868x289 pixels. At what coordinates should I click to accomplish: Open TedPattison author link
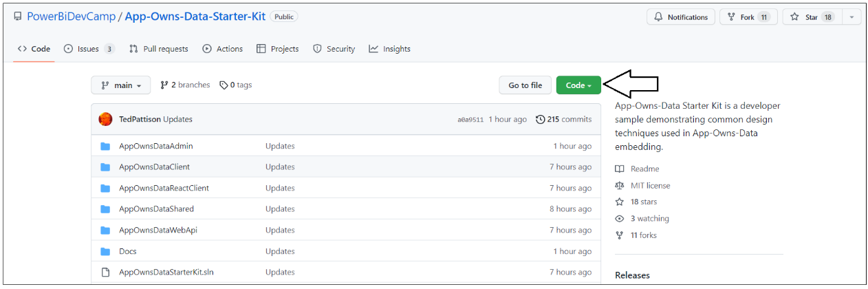[140, 120]
